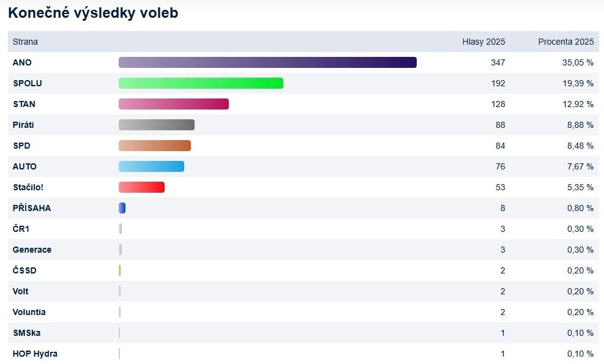Click the Piráti party label

point(24,125)
